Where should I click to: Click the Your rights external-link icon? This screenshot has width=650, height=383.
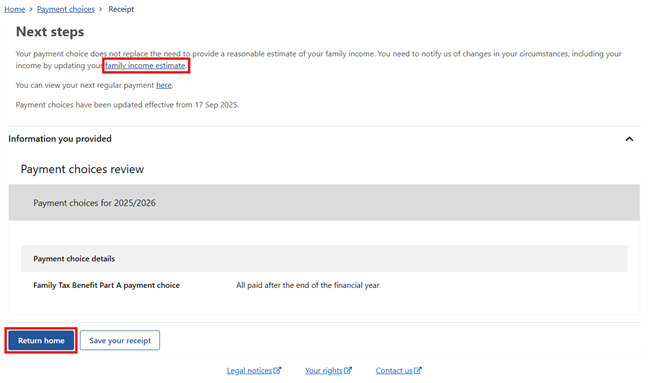coord(348,370)
